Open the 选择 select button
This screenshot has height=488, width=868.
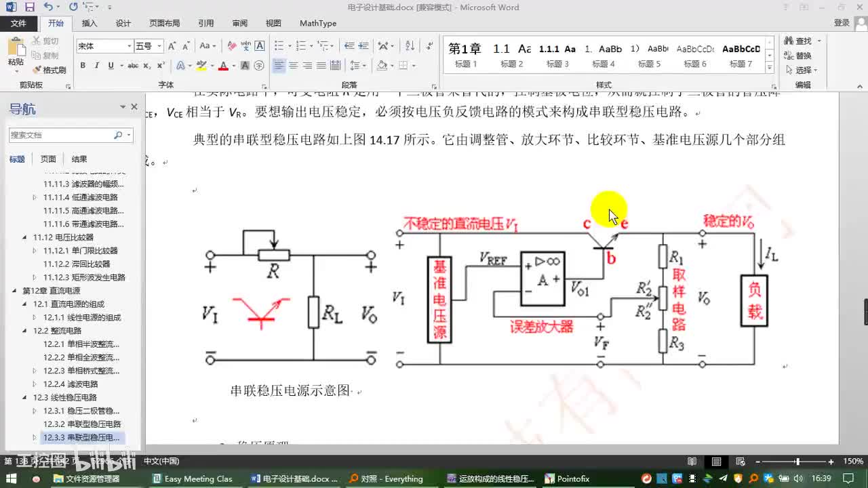tap(802, 70)
